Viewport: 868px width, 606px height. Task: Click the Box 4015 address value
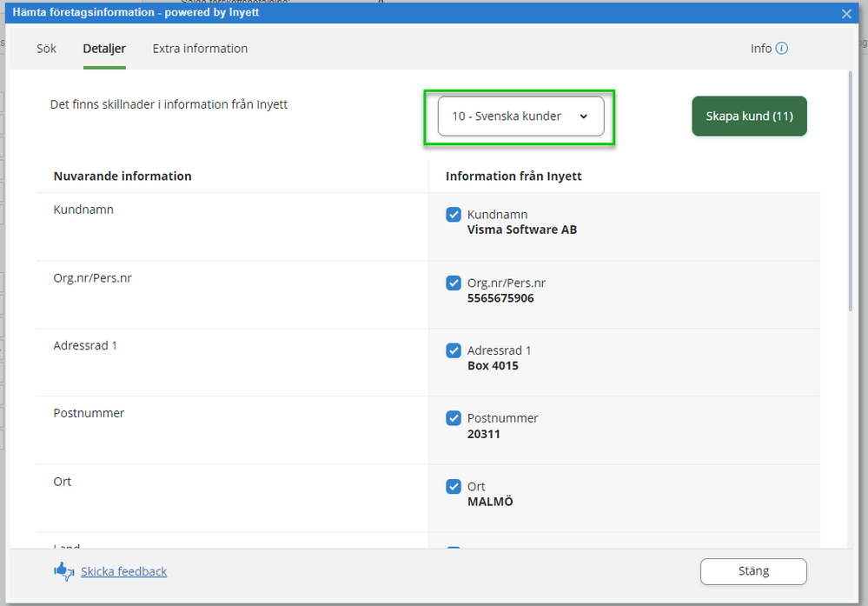tap(493, 366)
